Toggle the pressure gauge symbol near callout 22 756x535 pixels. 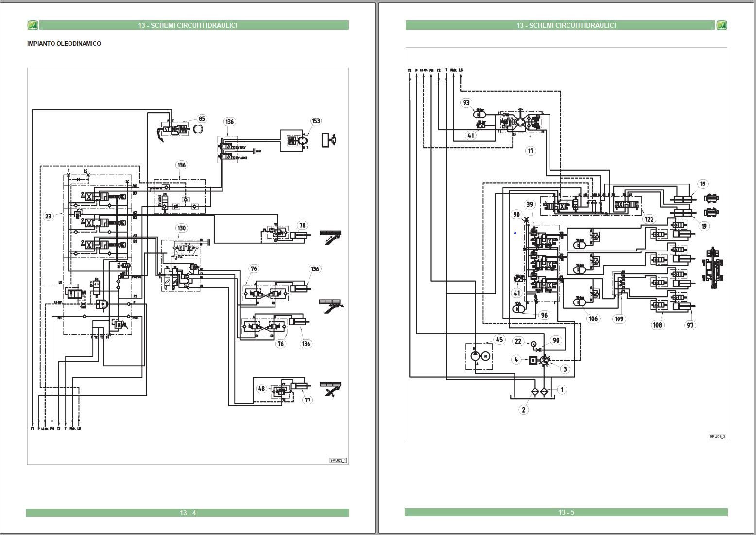[534, 344]
